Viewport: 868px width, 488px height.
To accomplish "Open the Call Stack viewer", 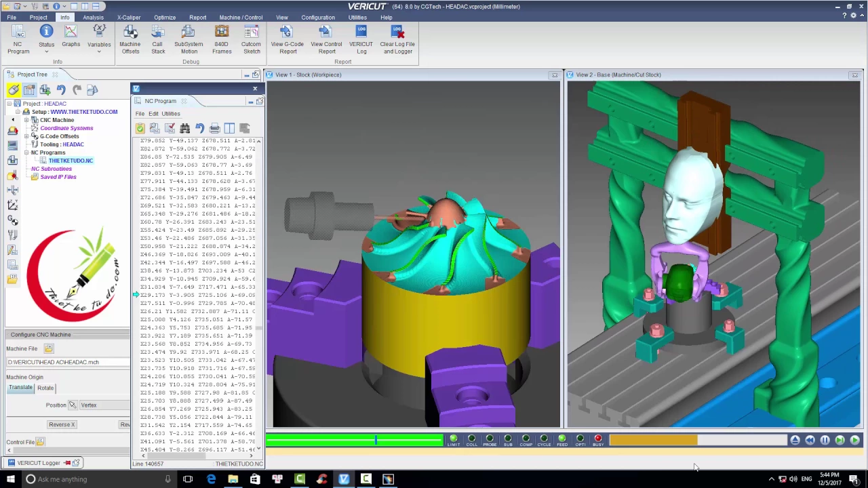I will click(x=158, y=39).
